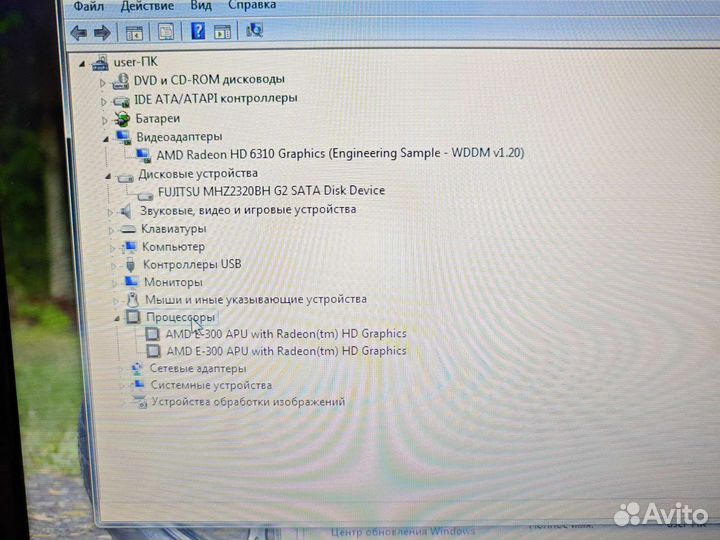
Task: Collapse the user-ПК root node
Action: (x=82, y=64)
